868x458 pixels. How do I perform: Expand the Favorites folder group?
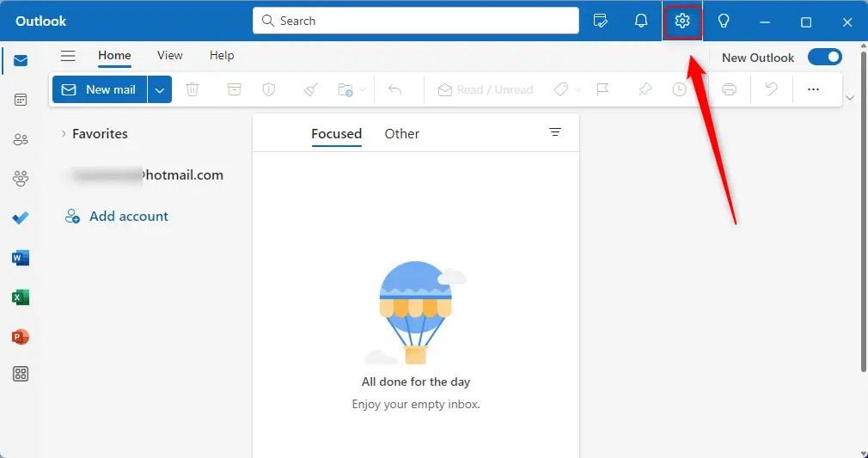[x=63, y=134]
